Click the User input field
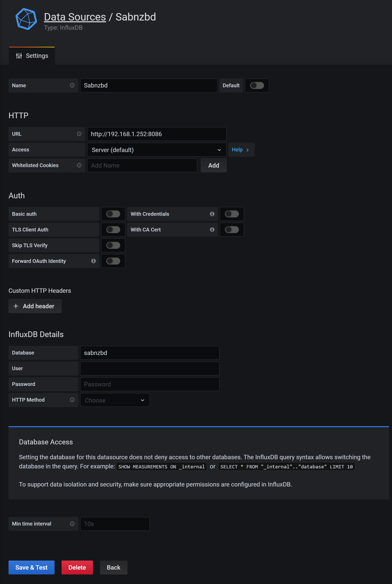This screenshot has width=392, height=584. click(x=150, y=368)
